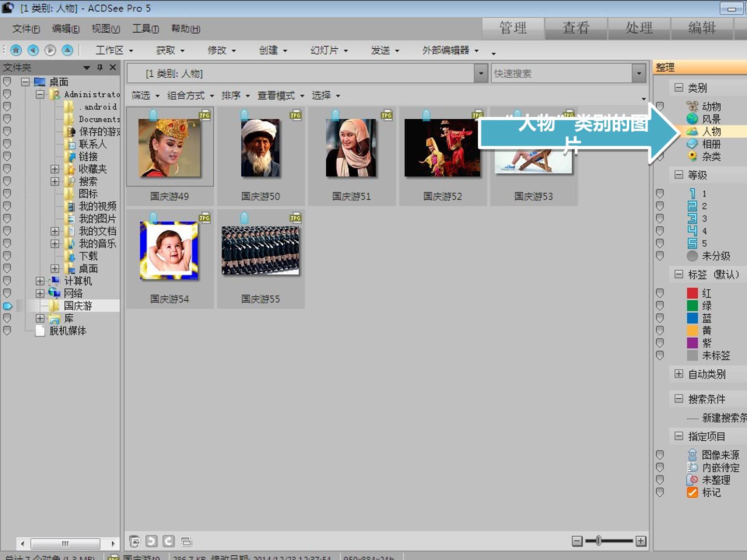
Task: Enlarge thumbnails with the plus icon
Action: (641, 541)
